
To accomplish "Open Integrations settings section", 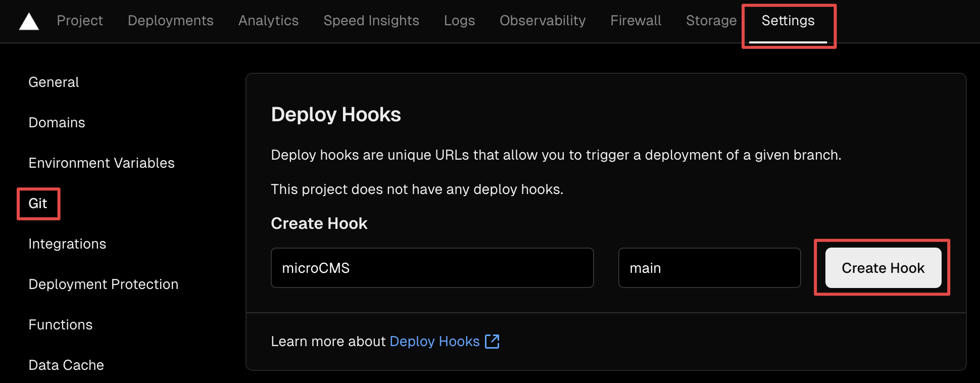I will pyautogui.click(x=67, y=244).
